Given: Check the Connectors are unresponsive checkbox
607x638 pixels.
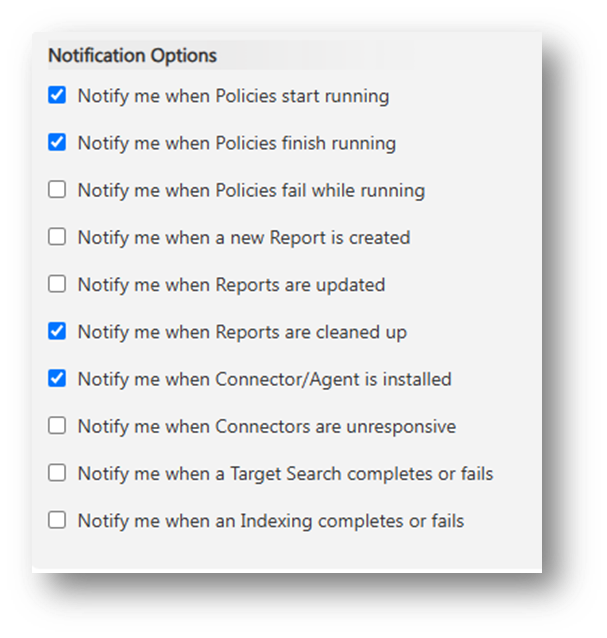Looking at the screenshot, I should tap(57, 425).
